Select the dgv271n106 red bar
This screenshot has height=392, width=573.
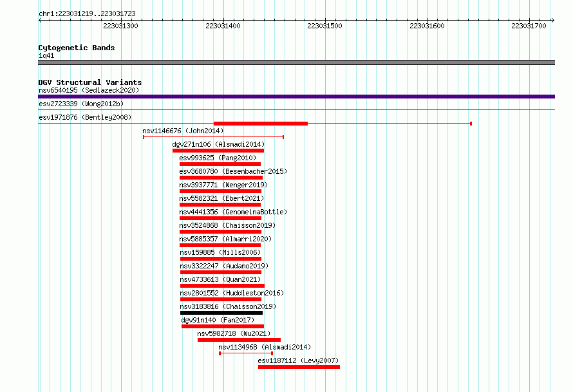pyautogui.click(x=218, y=151)
